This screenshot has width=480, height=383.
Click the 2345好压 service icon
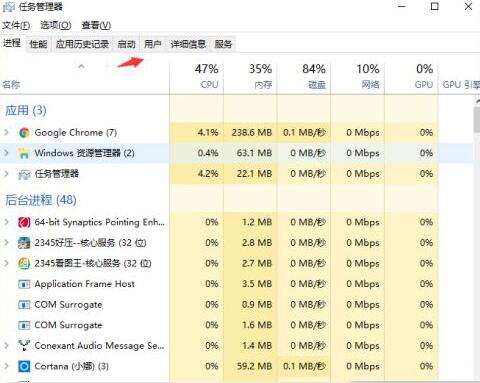click(x=24, y=243)
